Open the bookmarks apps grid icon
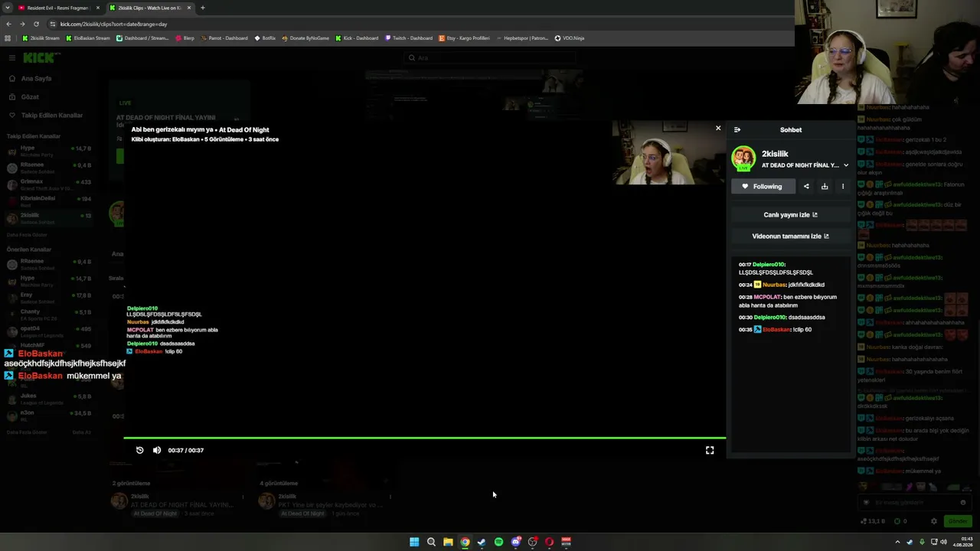Screen dimensions: 980x551 coord(8,38)
